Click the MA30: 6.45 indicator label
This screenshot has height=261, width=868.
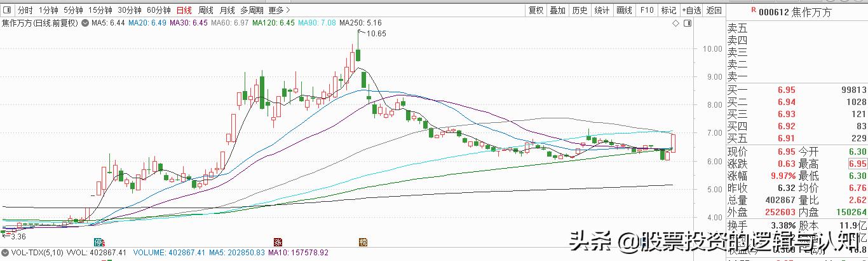189,23
